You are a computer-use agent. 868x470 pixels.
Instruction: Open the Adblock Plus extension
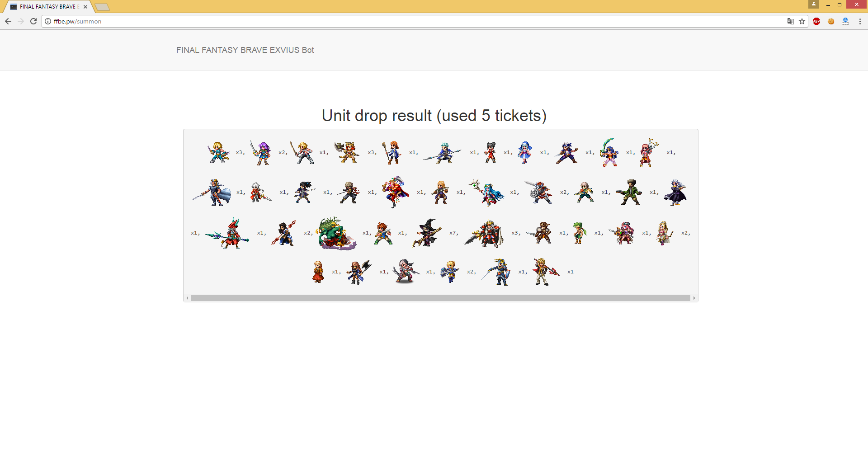(816, 21)
